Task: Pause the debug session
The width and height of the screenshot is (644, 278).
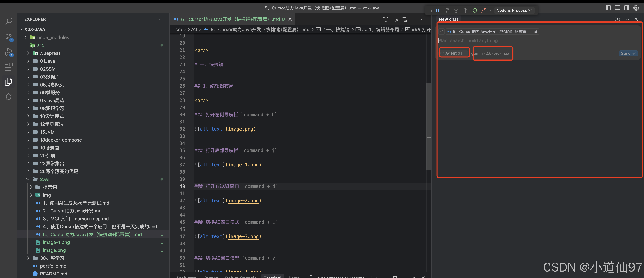Action: (437, 11)
